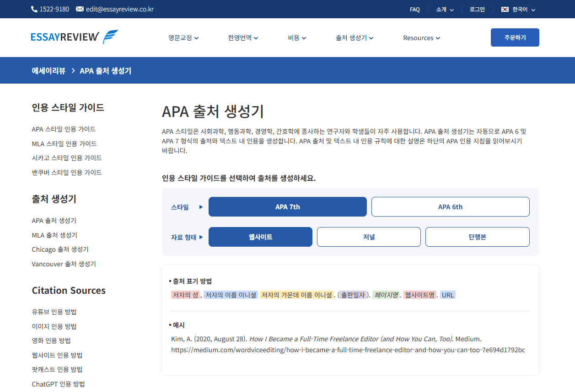
Task: Click the 웹사이트명 tag in citation format
Action: 419,295
